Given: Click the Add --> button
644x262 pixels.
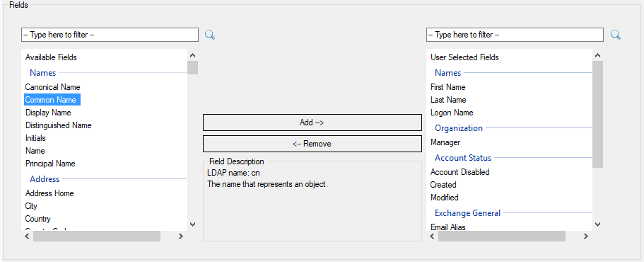Looking at the screenshot, I should [x=312, y=123].
